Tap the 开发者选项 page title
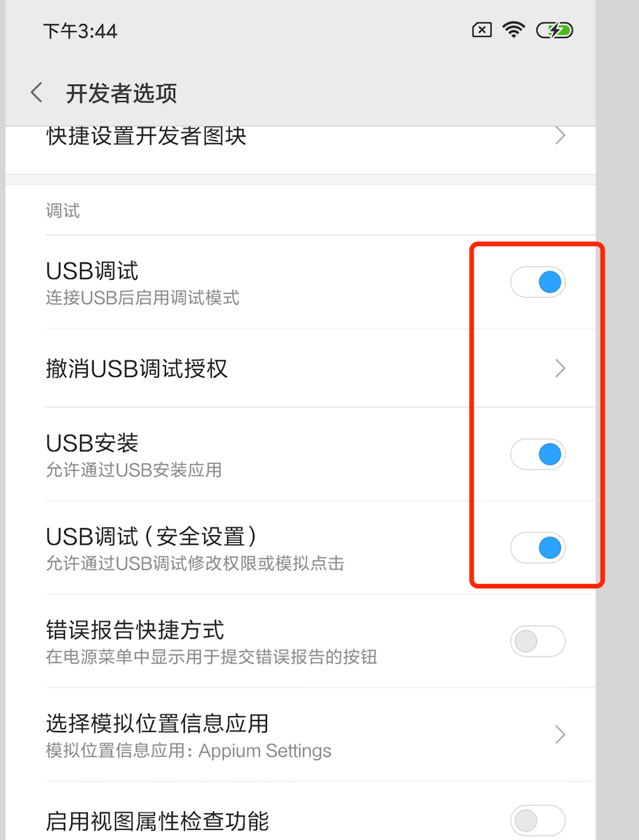 tap(121, 93)
